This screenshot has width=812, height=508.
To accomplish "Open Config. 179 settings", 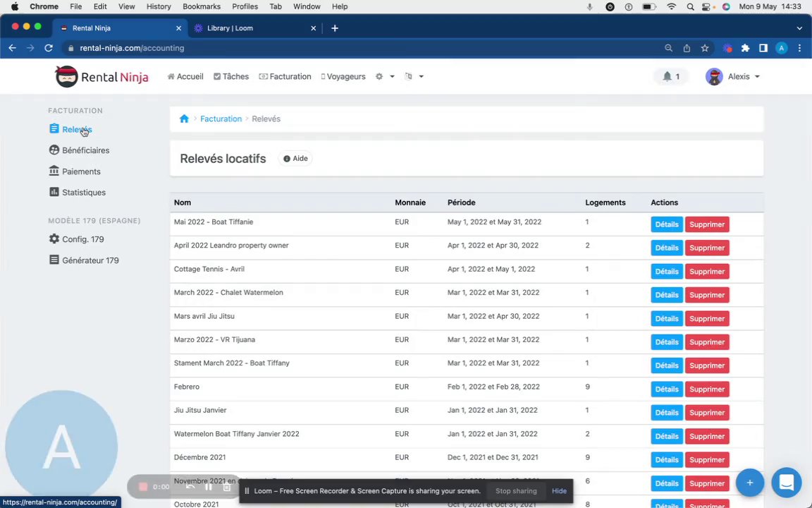I will click(x=82, y=239).
